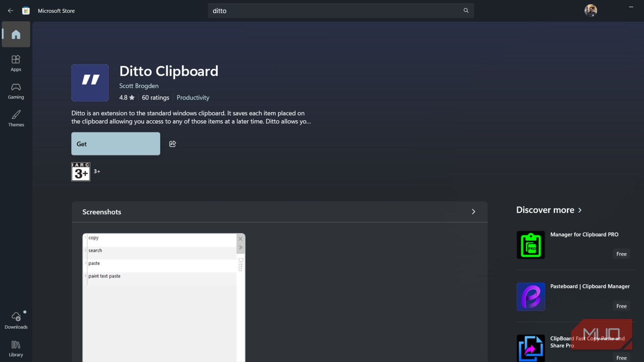Open the Apps section

pos(16,63)
